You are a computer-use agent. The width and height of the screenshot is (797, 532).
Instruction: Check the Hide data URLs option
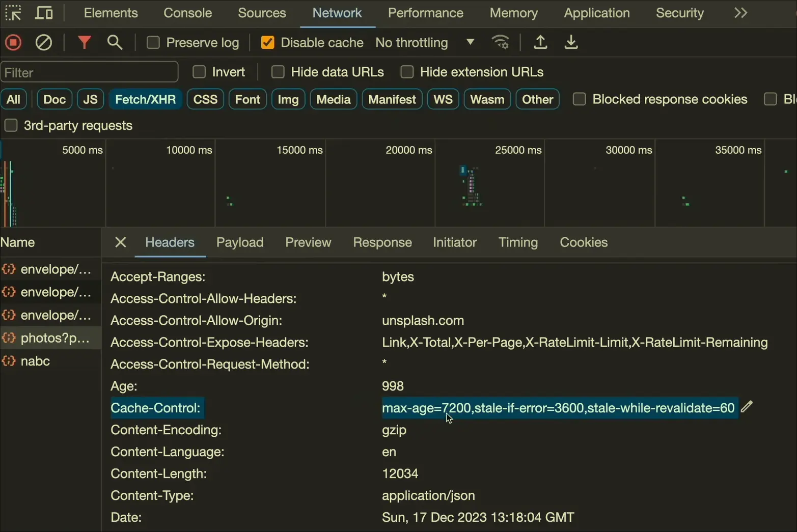point(278,72)
